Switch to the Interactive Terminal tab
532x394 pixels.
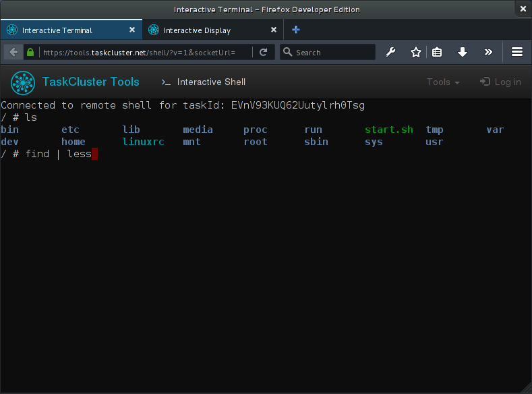(71, 30)
